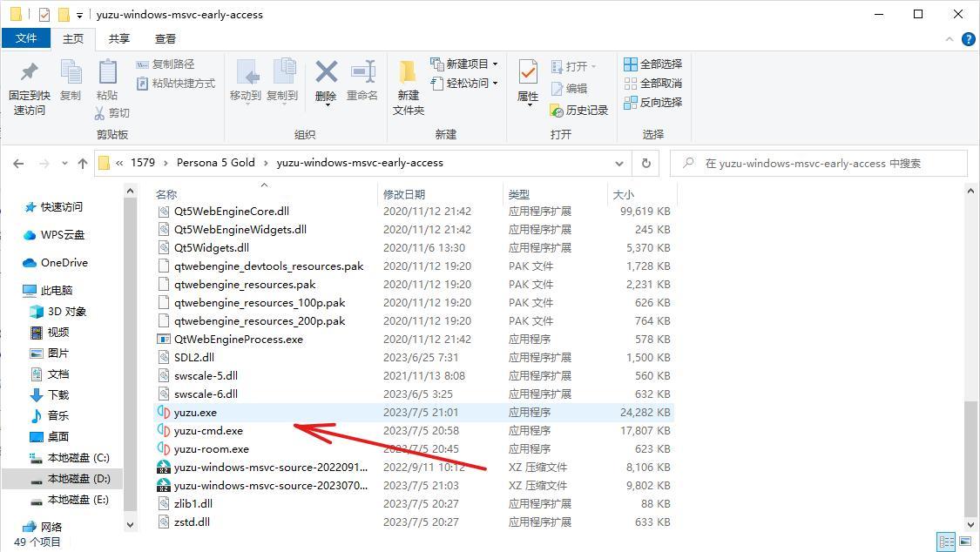Collapse the ribbon with the chevron
Screen dimensions: 980x552
[950, 39]
